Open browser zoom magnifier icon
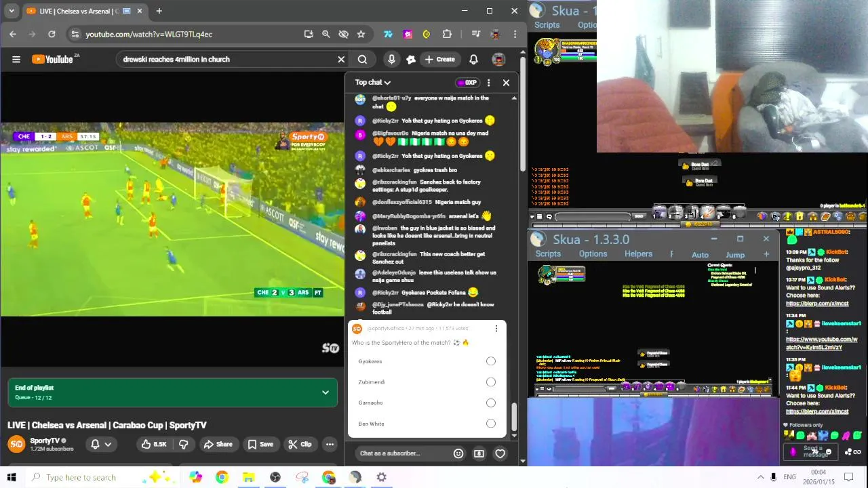Viewport: 868px width, 488px height. [x=325, y=34]
